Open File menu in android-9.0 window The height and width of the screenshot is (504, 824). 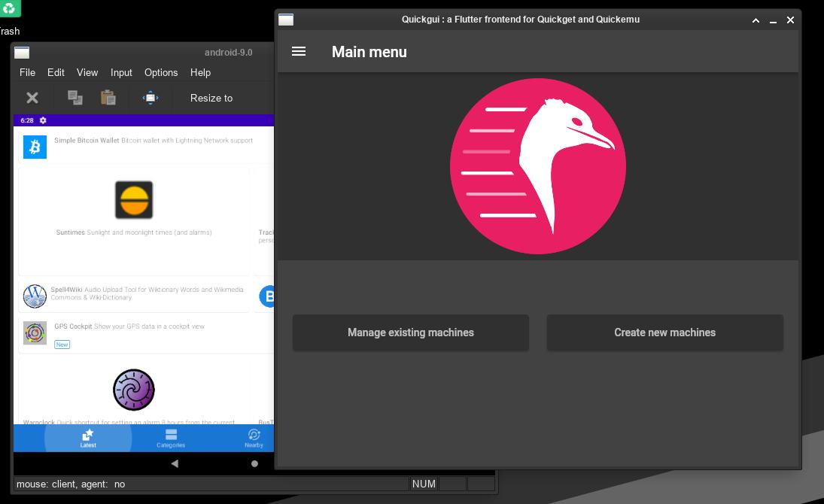point(27,72)
